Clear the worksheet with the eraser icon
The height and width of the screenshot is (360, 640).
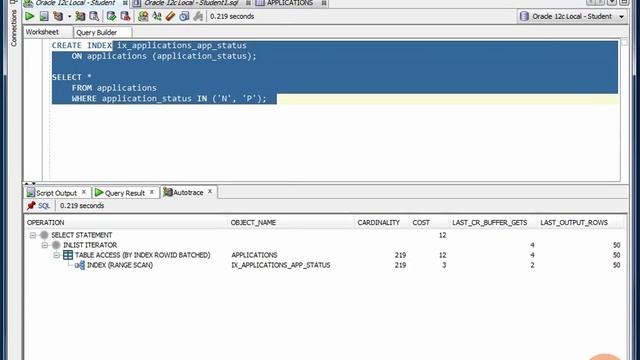[170, 16]
